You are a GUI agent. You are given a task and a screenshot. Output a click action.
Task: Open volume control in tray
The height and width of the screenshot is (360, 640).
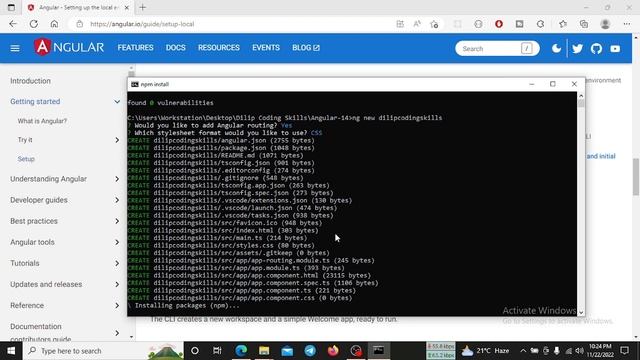point(579,351)
